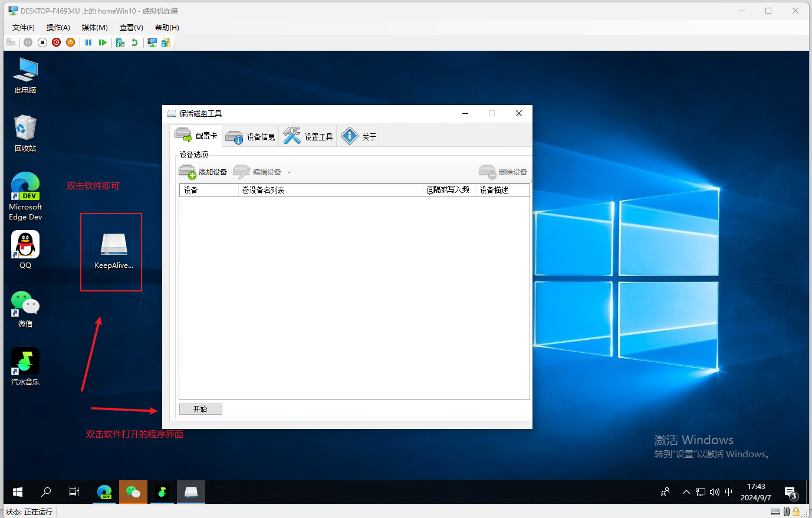The image size is (812, 518).
Task: Open the 关于 tab
Action: pyautogui.click(x=358, y=136)
